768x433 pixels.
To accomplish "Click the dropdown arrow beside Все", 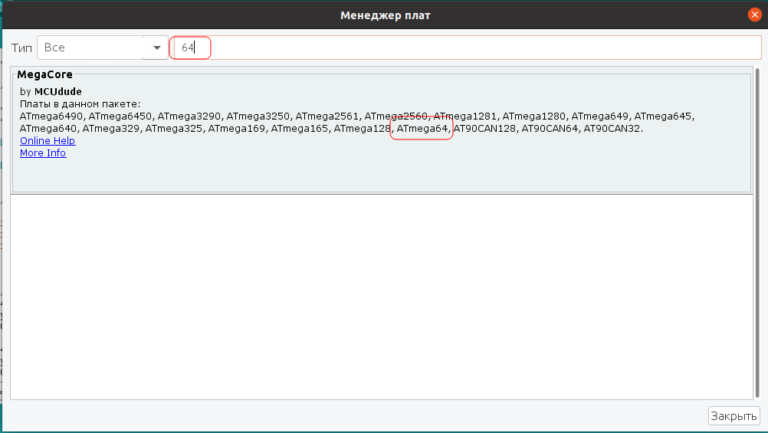I will [156, 48].
